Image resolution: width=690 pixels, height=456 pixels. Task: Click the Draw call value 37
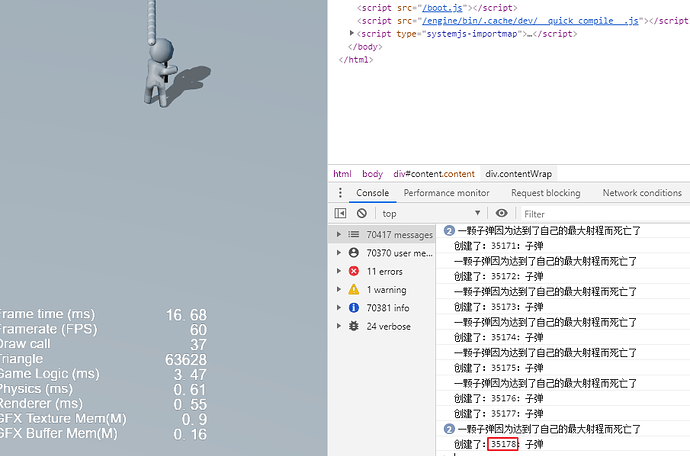[198, 345]
